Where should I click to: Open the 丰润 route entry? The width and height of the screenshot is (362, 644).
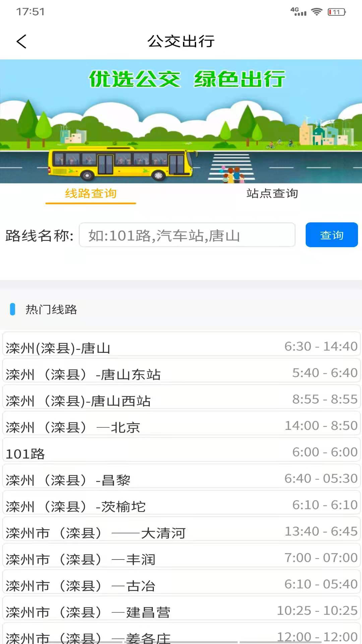[x=181, y=558]
